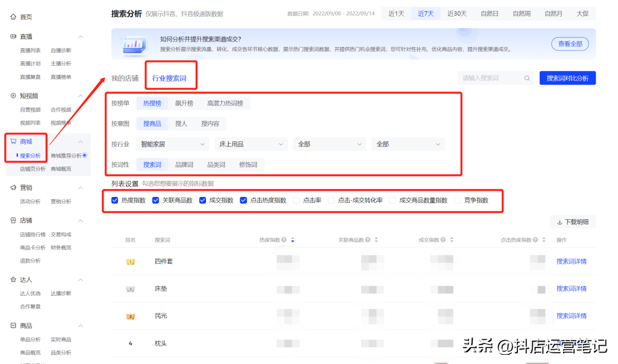Screen dimensions: 618x364
Task: Click rank 3 crown for 民光
Action: tap(130, 316)
